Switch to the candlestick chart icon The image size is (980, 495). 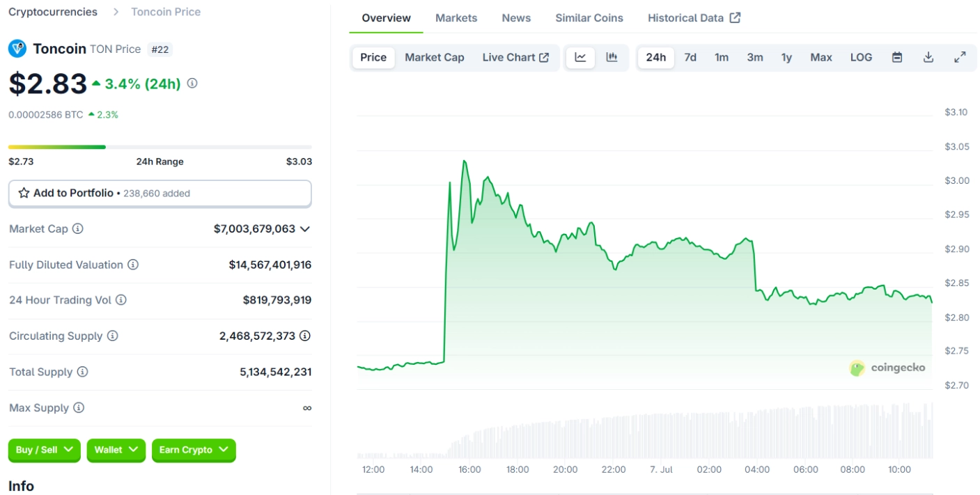[612, 58]
